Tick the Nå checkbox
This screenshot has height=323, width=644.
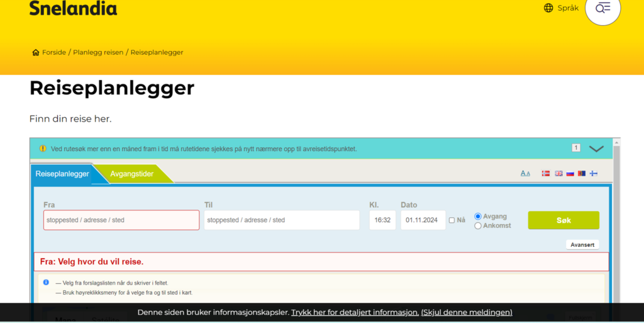tap(452, 220)
